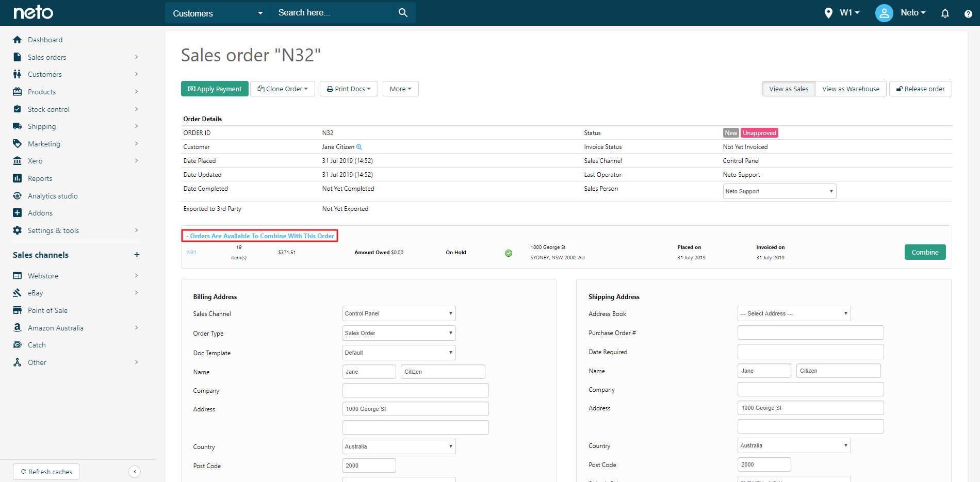Click Reports chart icon

tap(18, 178)
